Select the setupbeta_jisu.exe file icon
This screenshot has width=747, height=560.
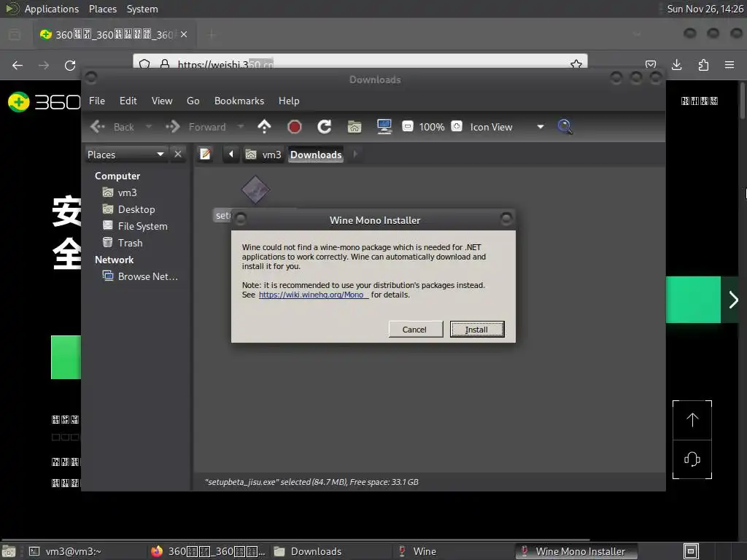(x=255, y=190)
